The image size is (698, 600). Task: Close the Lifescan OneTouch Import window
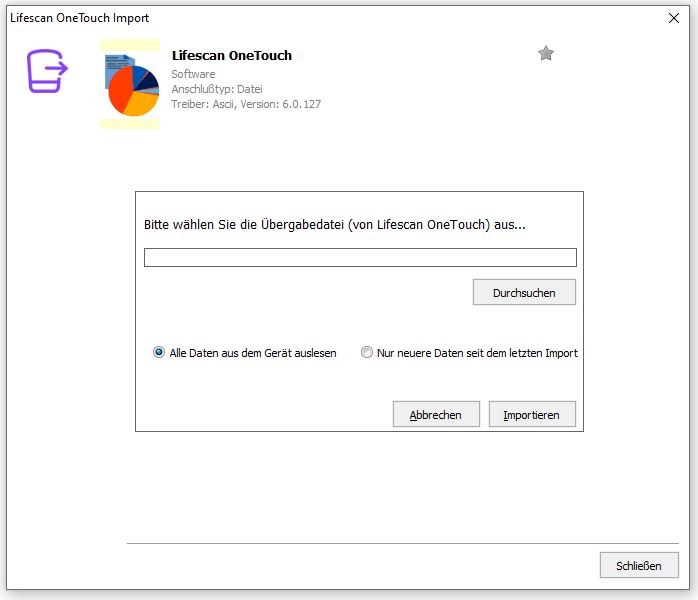click(674, 18)
